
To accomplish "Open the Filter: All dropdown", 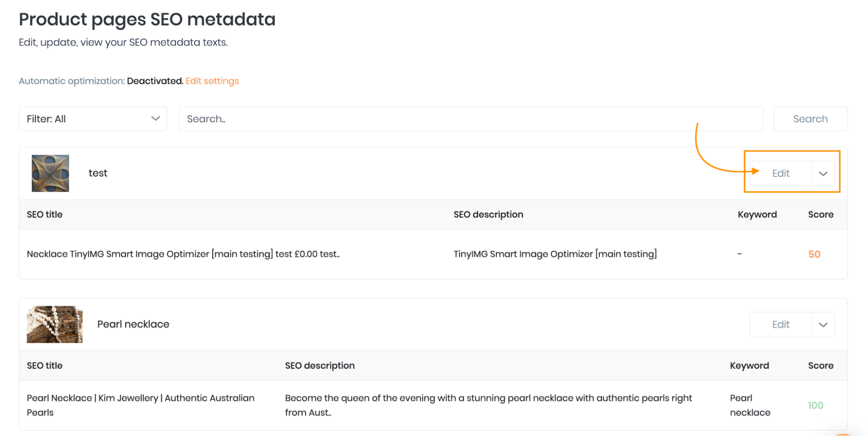I will coord(93,119).
